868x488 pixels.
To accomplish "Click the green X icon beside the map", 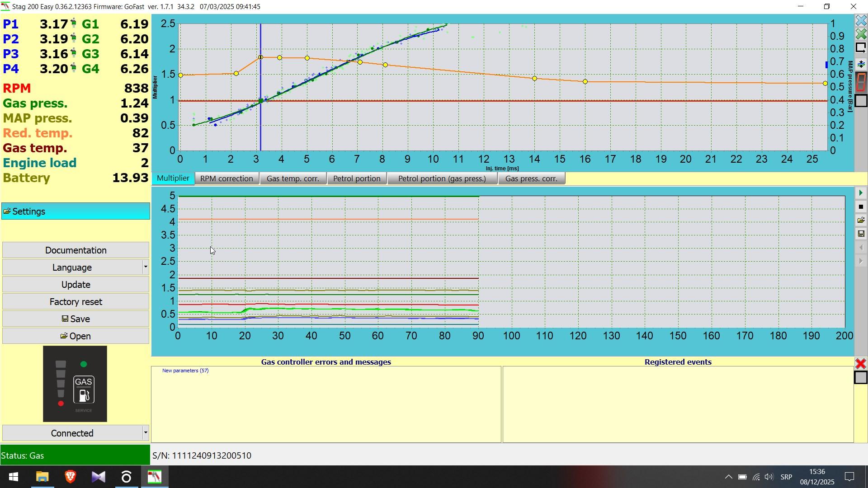I will click(x=861, y=34).
